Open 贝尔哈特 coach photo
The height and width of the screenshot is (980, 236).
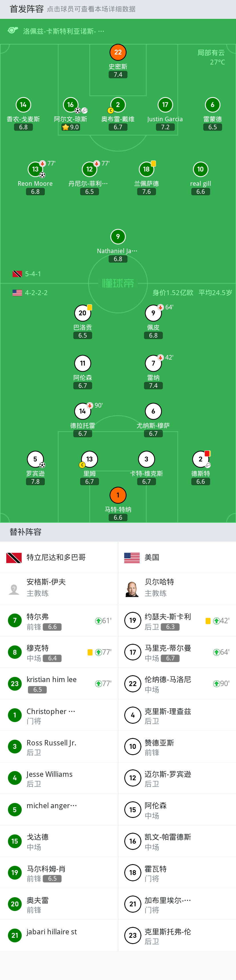[132, 589]
